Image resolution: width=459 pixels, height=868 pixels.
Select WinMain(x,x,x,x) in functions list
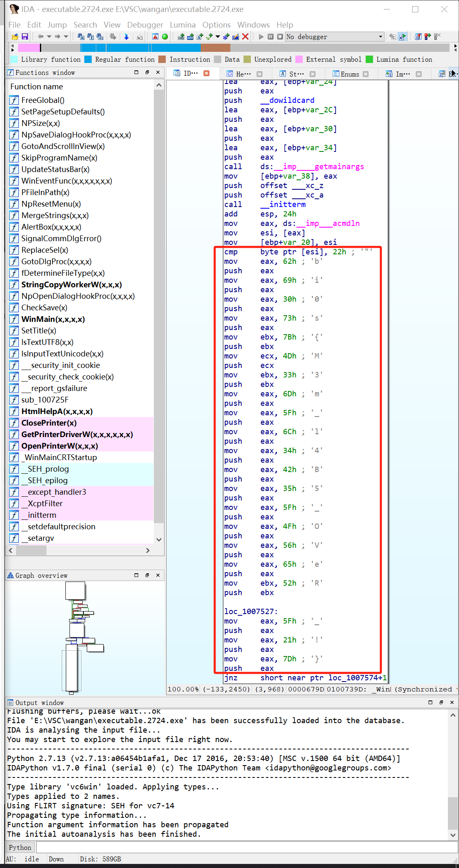pos(53,319)
